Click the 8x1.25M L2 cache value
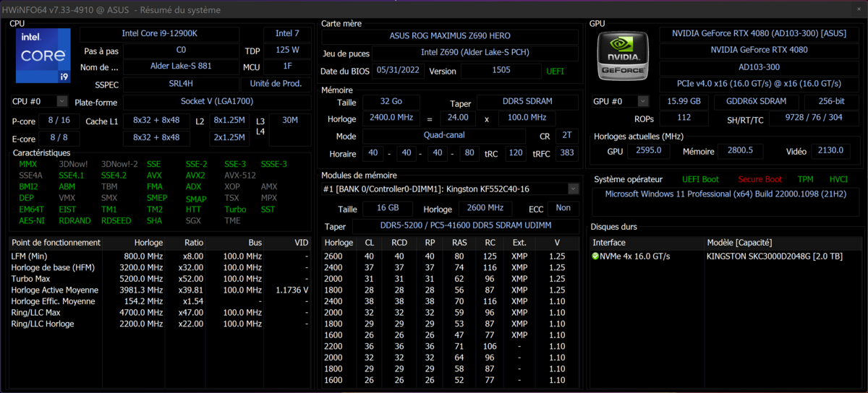Image resolution: width=868 pixels, height=393 pixels. [229, 121]
